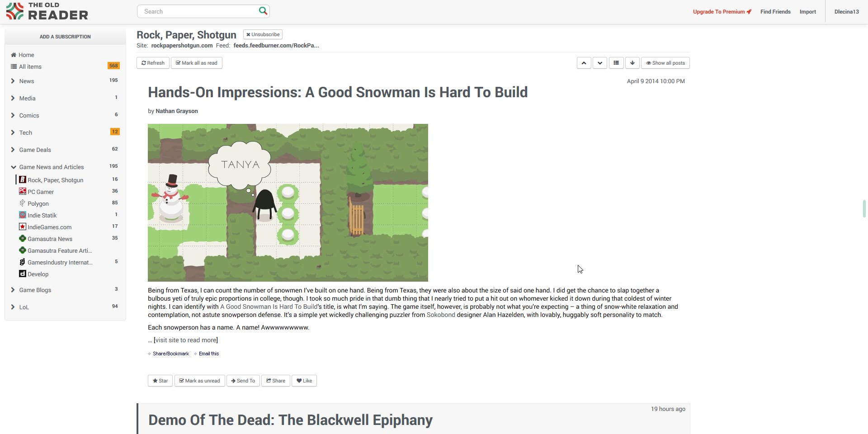Click author name Nathan Grayson
The image size is (868, 434).
click(177, 111)
